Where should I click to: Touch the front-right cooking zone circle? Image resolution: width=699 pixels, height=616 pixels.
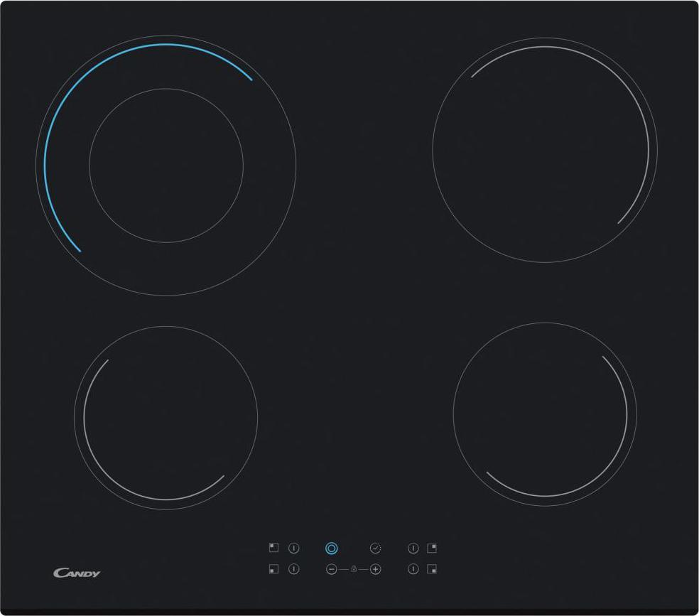[545, 414]
